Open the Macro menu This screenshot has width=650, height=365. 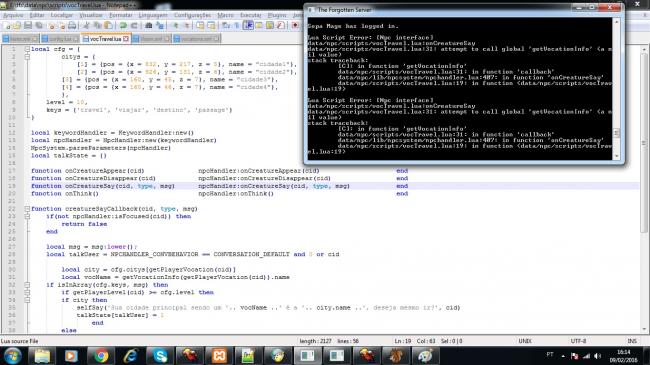coord(226,15)
